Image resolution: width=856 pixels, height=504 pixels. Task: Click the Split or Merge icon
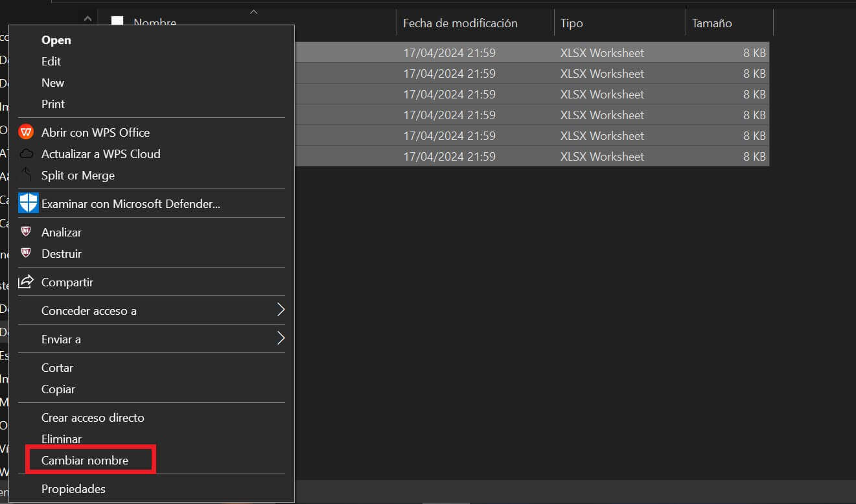[x=26, y=175]
